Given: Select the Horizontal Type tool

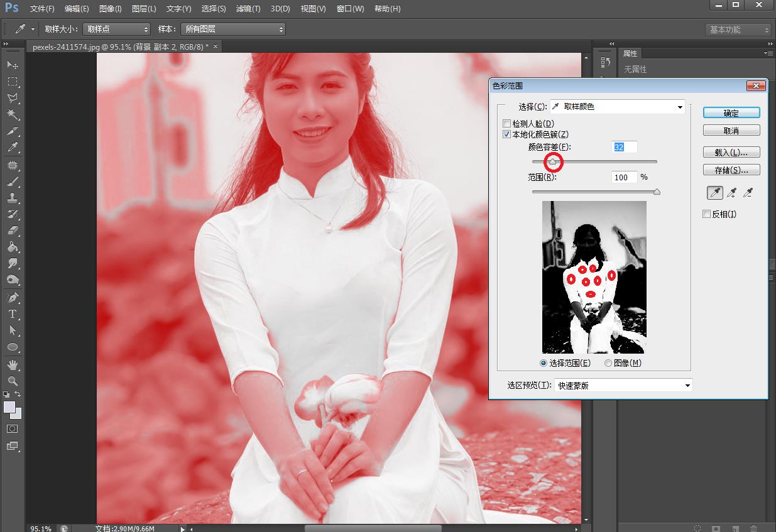Looking at the screenshot, I should pos(12,314).
